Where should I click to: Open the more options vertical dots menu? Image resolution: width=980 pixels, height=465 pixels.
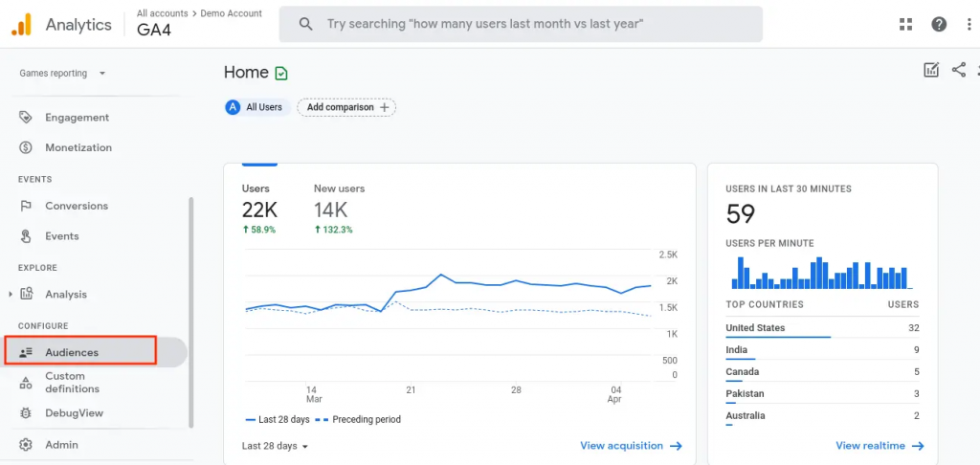coord(969,25)
